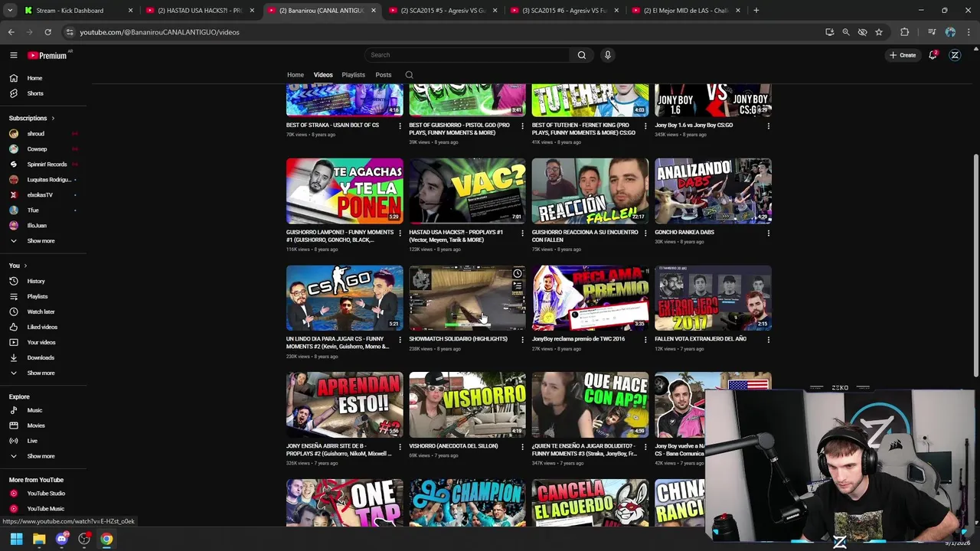Click the Create button
Image resolution: width=980 pixels, height=551 pixels.
coord(903,55)
